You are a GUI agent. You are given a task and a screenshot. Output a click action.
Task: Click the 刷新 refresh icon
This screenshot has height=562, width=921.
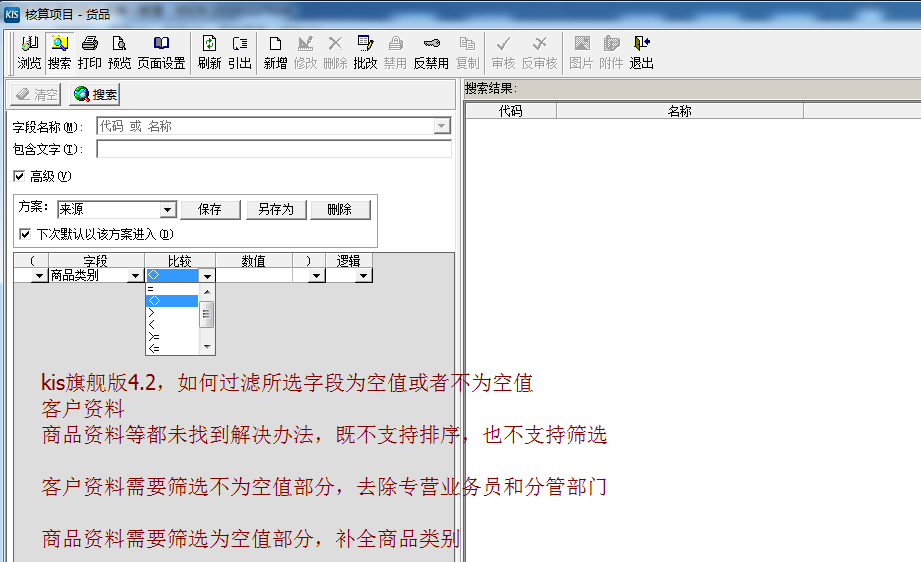click(210, 52)
